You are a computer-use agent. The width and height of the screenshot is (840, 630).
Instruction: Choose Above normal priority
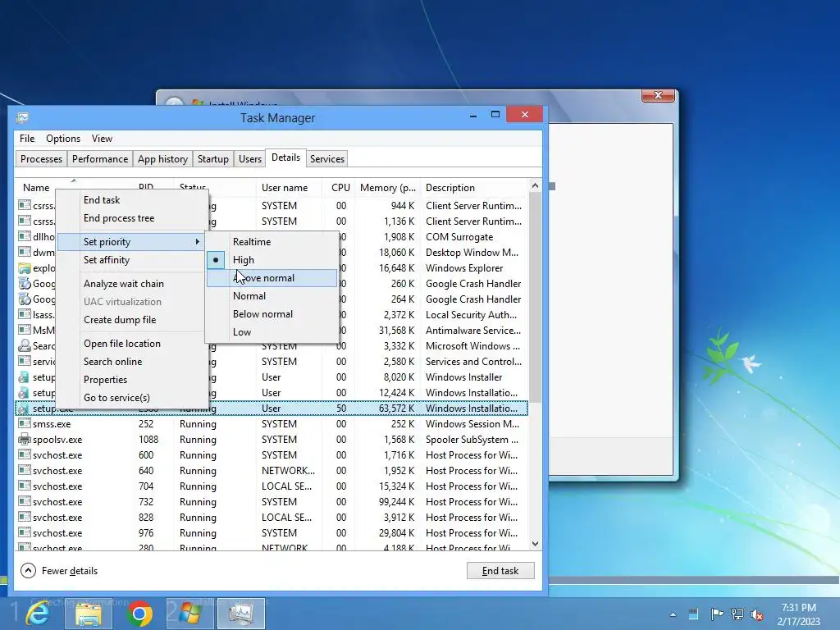(x=272, y=278)
